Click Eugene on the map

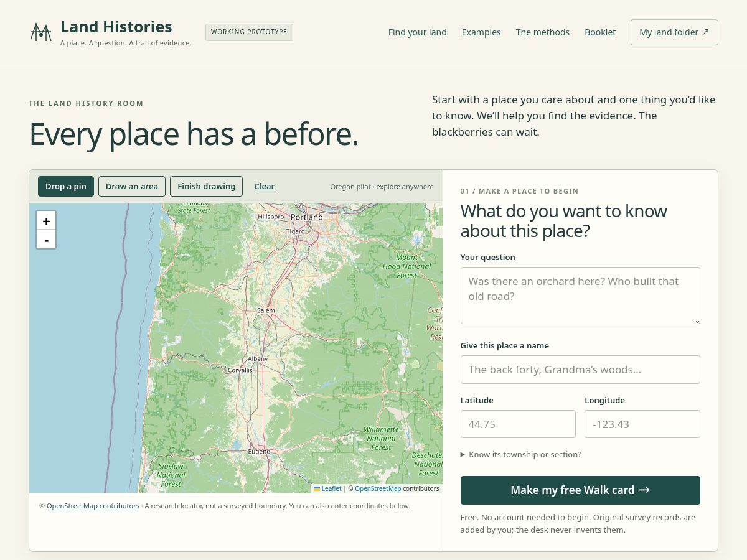[259, 451]
